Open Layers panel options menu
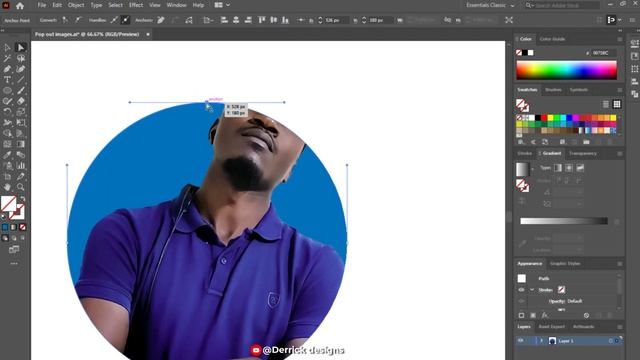 [x=620, y=327]
